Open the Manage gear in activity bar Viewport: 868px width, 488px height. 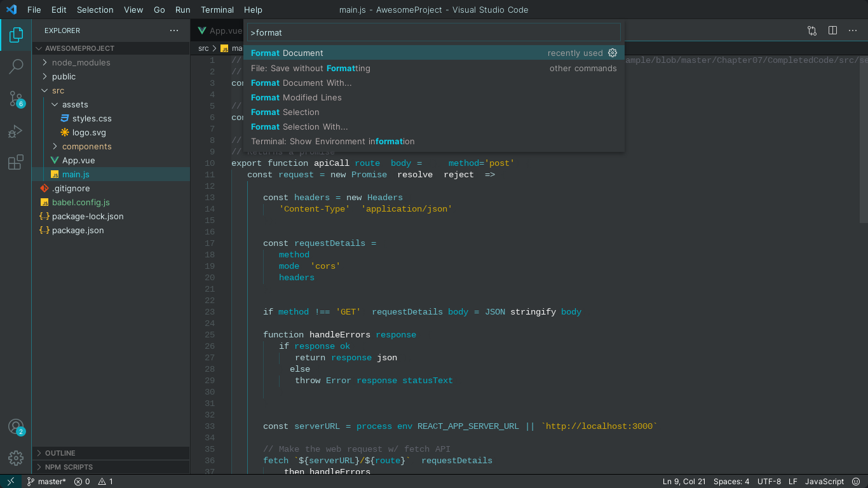click(x=16, y=457)
